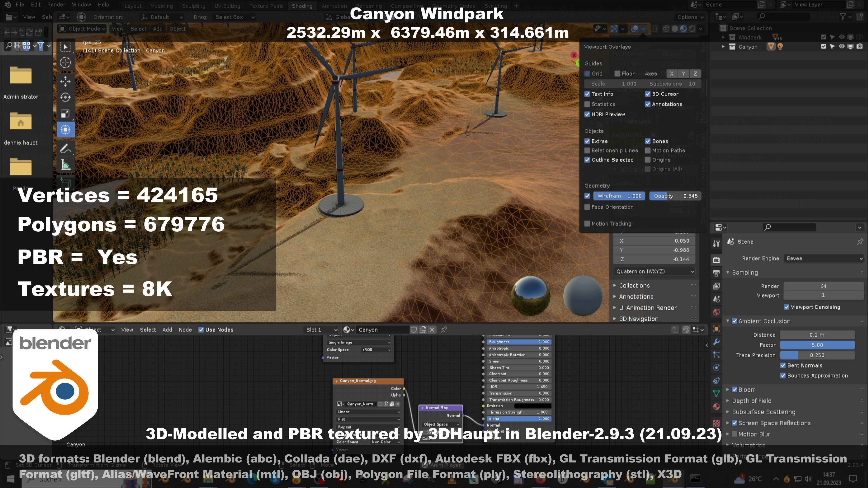Switch to wireframe viewport shading
This screenshot has width=868, height=488.
click(x=666, y=29)
